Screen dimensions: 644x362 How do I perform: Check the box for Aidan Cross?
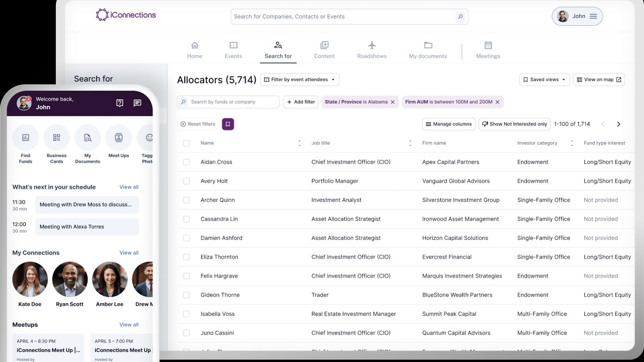(186, 162)
